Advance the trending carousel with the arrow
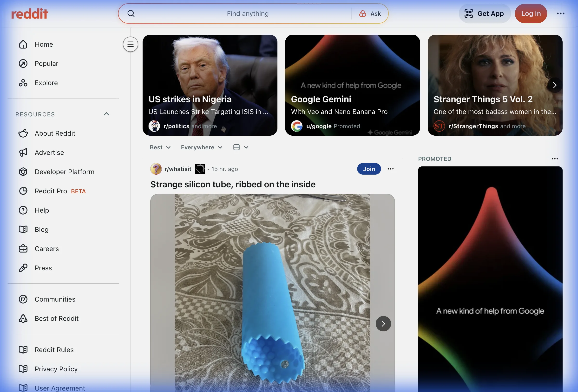 point(555,85)
